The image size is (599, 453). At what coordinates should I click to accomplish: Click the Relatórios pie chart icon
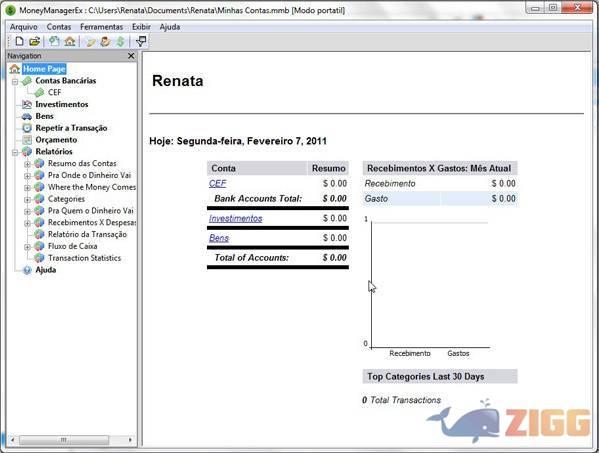coord(27,152)
